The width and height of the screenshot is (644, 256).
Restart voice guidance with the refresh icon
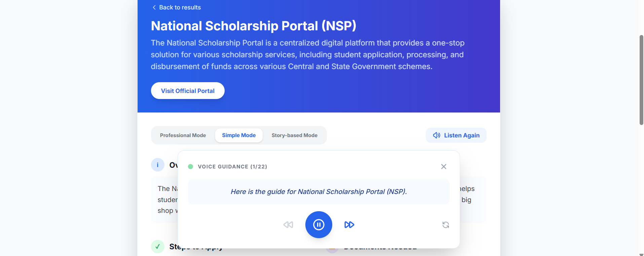pos(446,225)
